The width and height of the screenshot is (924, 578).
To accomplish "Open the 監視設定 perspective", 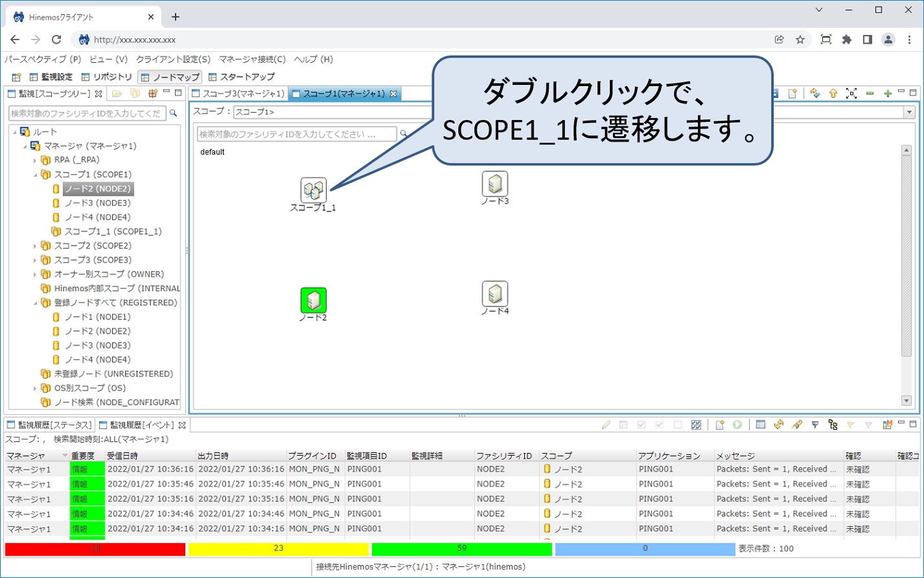I will point(51,77).
